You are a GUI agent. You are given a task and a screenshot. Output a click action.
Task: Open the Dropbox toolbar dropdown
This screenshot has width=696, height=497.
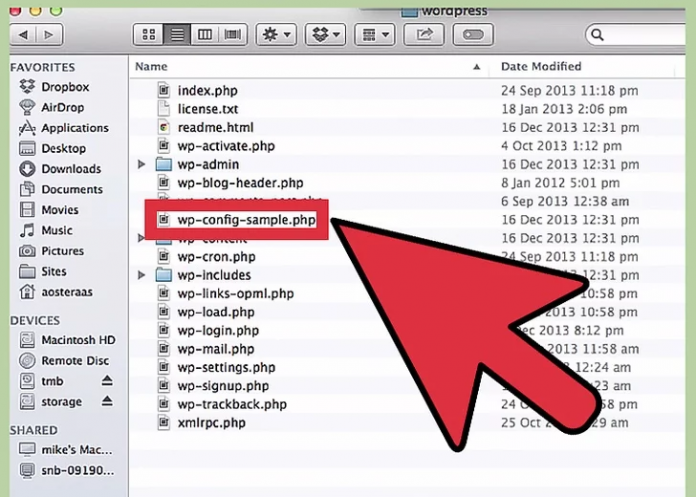(325, 34)
